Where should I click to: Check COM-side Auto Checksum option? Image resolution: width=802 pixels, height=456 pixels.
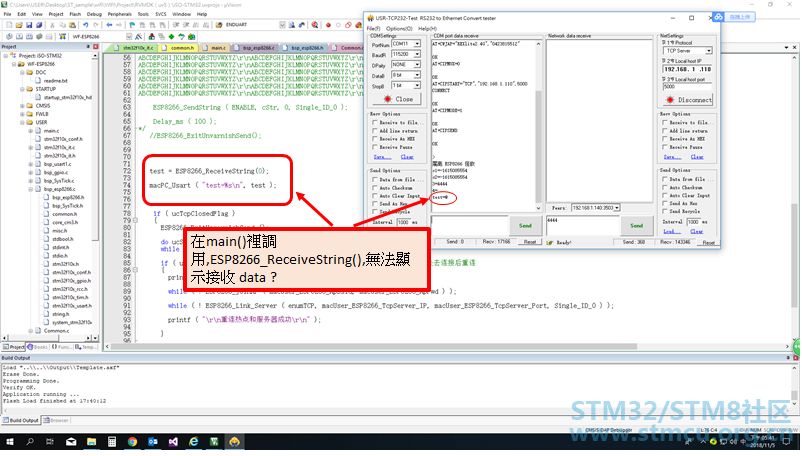[375, 188]
